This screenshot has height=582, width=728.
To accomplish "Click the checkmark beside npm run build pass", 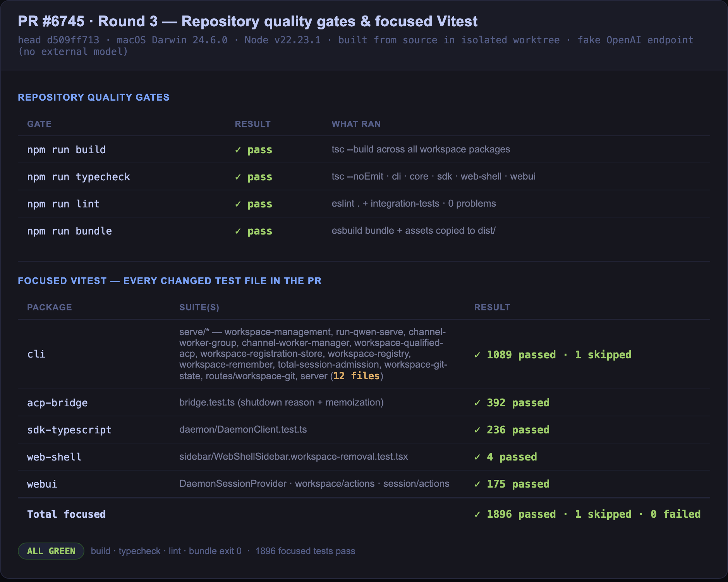I will click(238, 150).
